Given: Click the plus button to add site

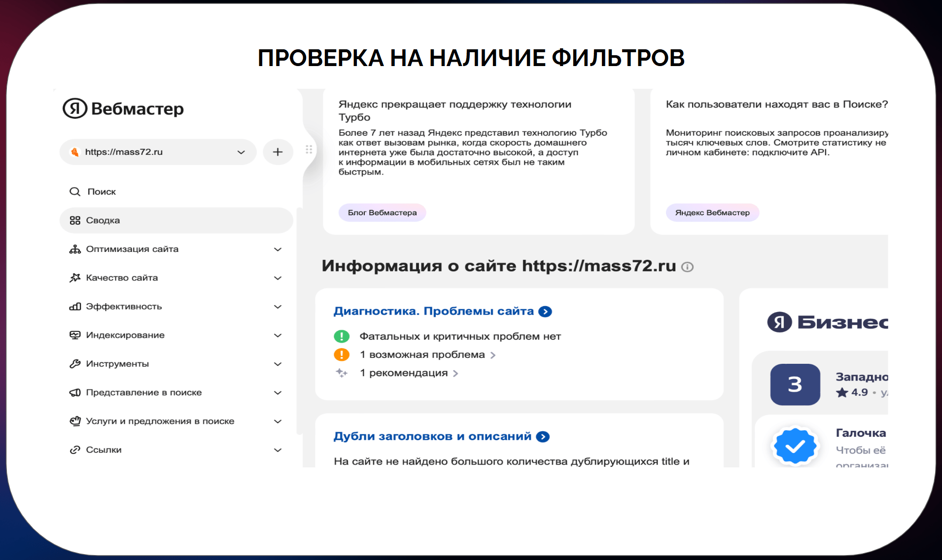Looking at the screenshot, I should (278, 152).
